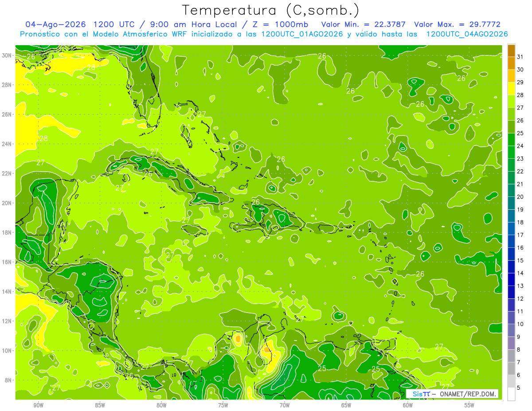The height and width of the screenshot is (411, 532).
Task: Click the 85W longitude label
Action: 100,405
